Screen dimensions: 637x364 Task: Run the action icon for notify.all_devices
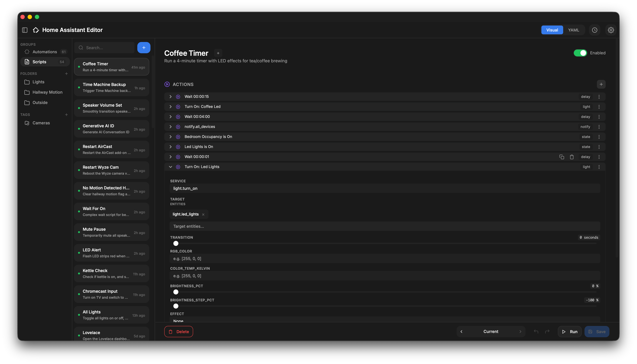(178, 127)
